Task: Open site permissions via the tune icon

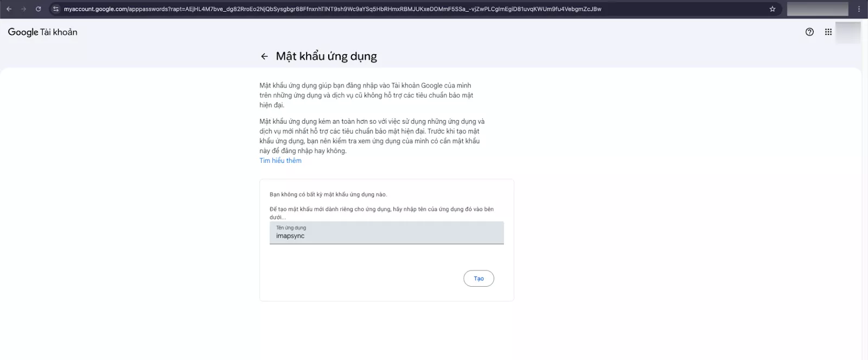Action: click(57, 9)
